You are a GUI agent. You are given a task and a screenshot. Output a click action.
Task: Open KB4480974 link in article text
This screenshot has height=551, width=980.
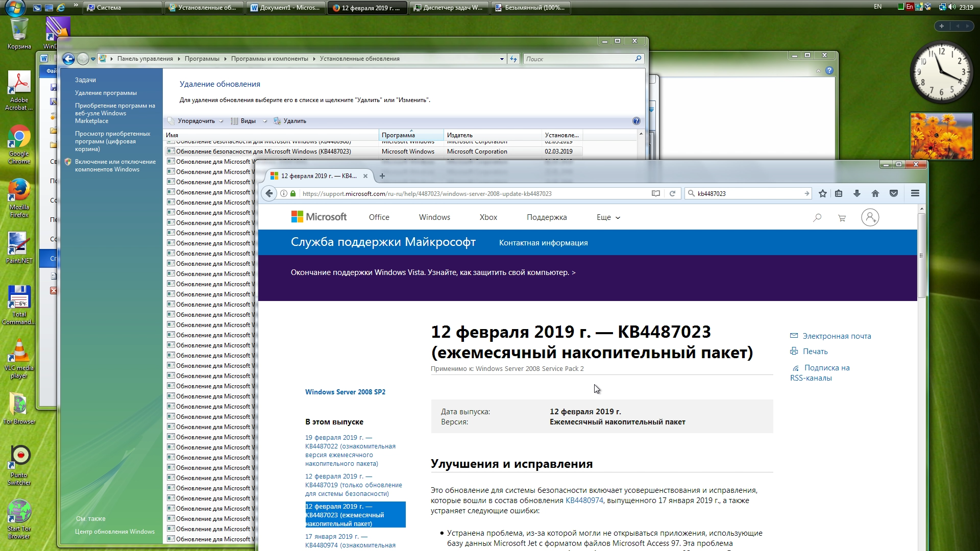(x=584, y=500)
